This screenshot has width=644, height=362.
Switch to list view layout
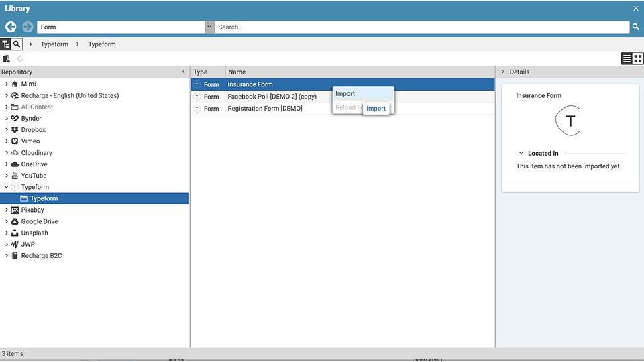click(x=627, y=59)
